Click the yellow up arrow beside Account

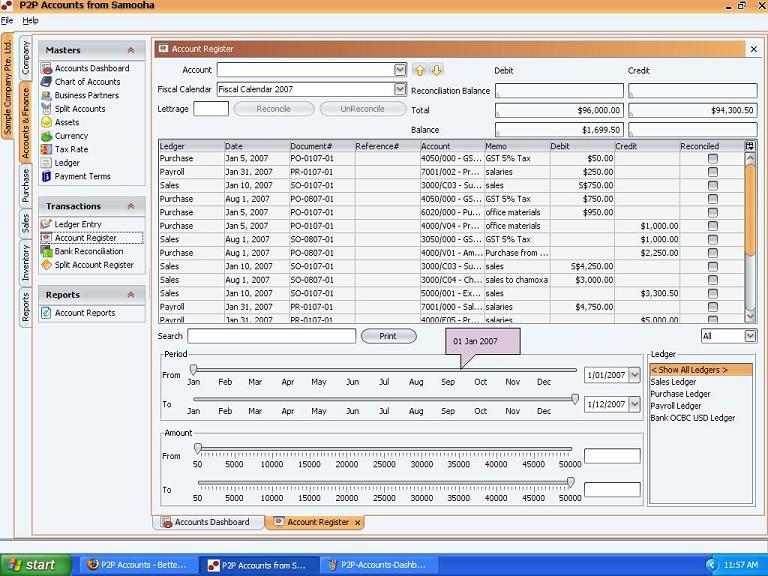pos(420,70)
